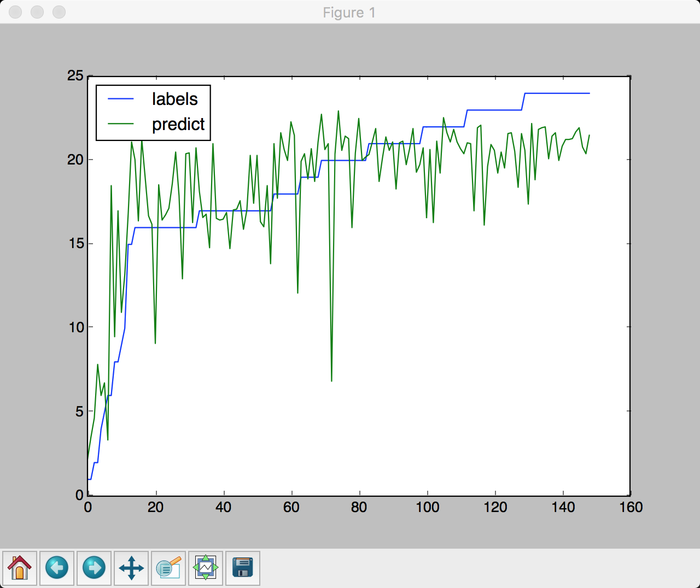The height and width of the screenshot is (588, 700).
Task: Activate the Zoom to rectangle tool
Action: [168, 568]
